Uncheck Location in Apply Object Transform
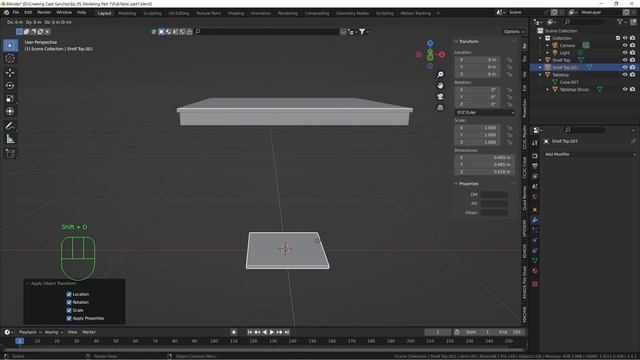 [69, 294]
